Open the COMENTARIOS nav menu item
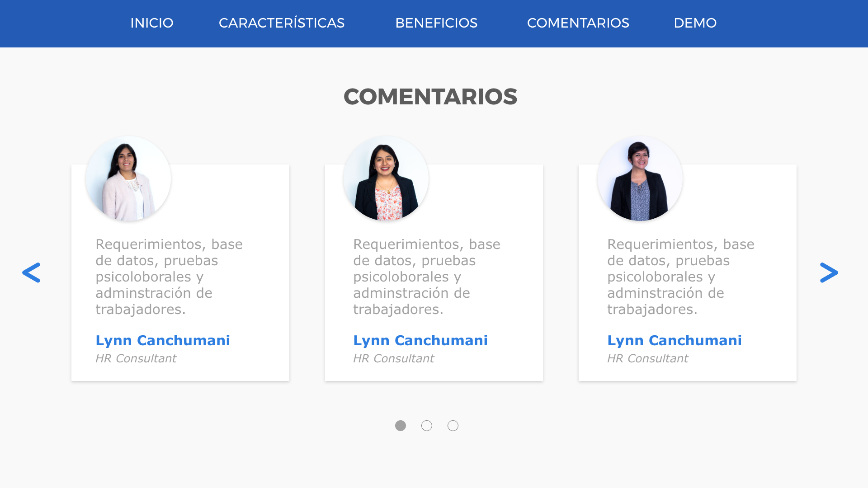 point(578,23)
